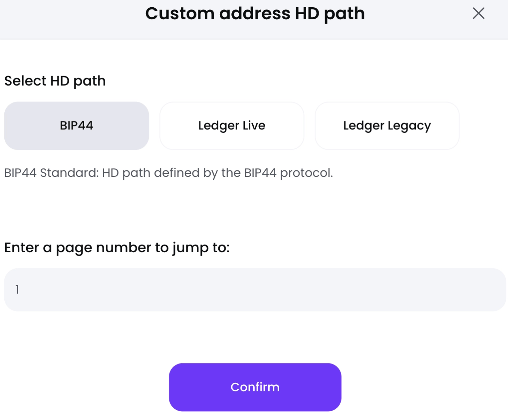The image size is (508, 420).
Task: Select the middle HD path option
Action: click(x=232, y=126)
